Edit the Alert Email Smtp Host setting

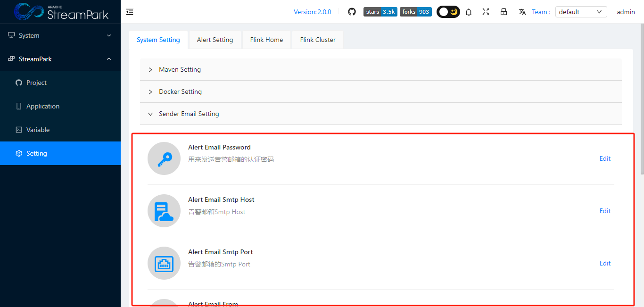coord(605,211)
